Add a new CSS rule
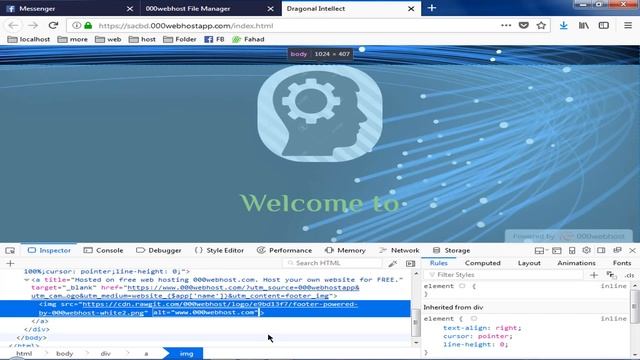The image size is (640, 360). click(x=594, y=275)
